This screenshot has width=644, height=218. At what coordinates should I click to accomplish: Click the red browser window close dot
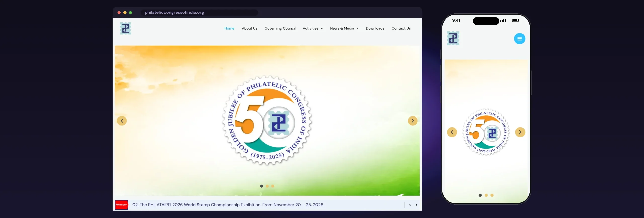tap(119, 13)
